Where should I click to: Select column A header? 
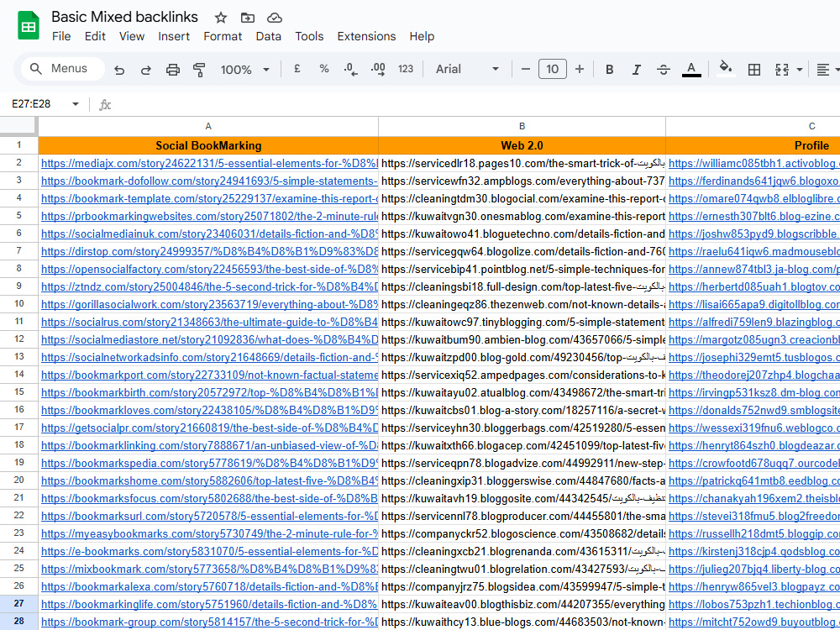(x=208, y=127)
